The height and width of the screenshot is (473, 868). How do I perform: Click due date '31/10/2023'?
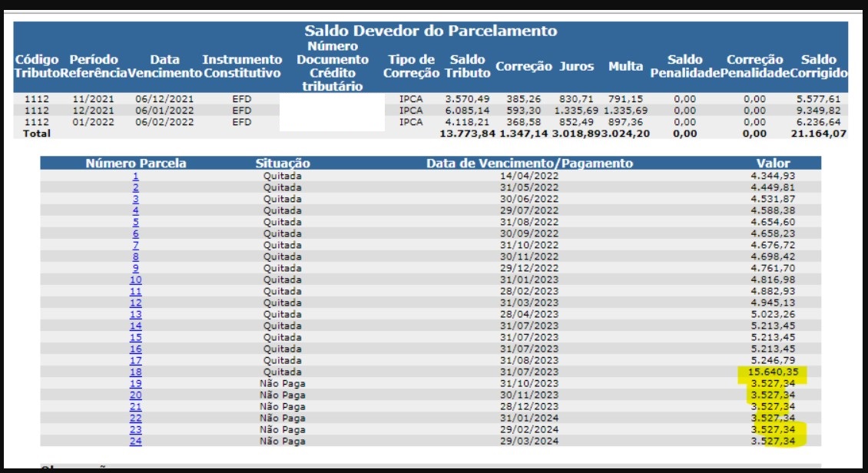529,383
